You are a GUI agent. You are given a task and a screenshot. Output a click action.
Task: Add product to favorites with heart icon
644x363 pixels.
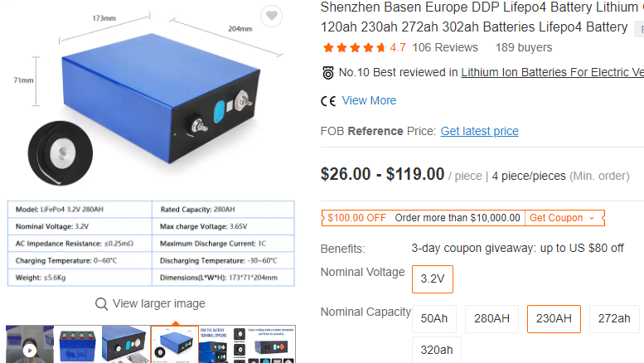272,16
